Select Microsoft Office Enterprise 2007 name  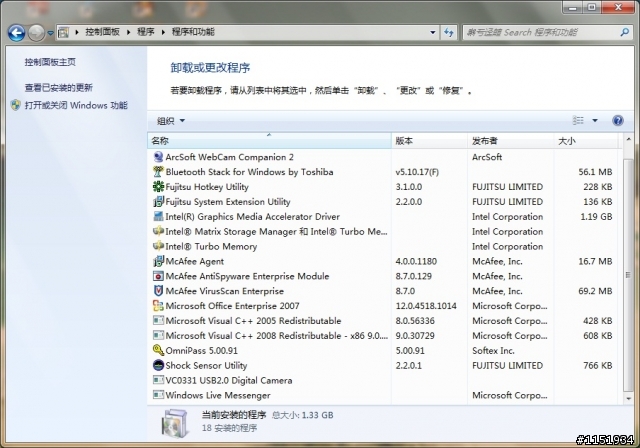(232, 306)
